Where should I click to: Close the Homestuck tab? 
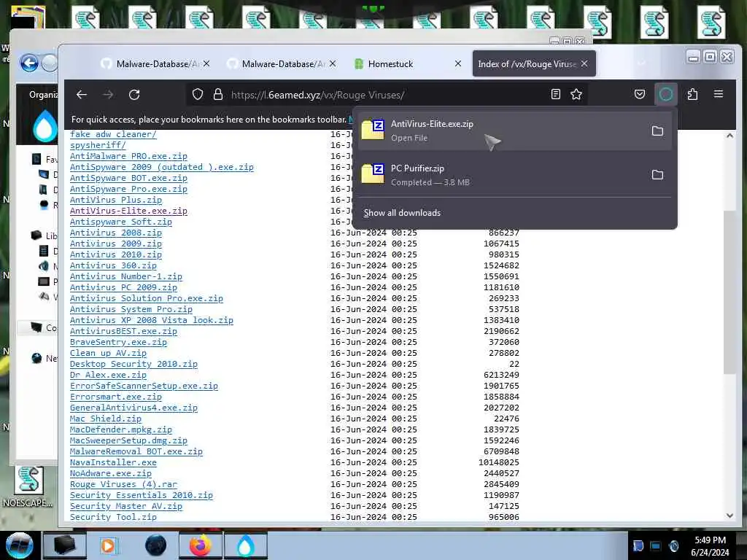tap(458, 63)
